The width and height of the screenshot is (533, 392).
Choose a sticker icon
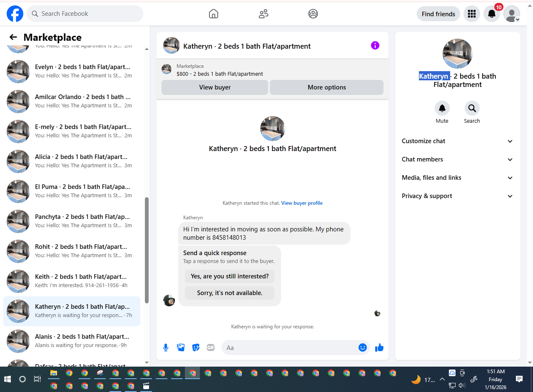pos(196,347)
